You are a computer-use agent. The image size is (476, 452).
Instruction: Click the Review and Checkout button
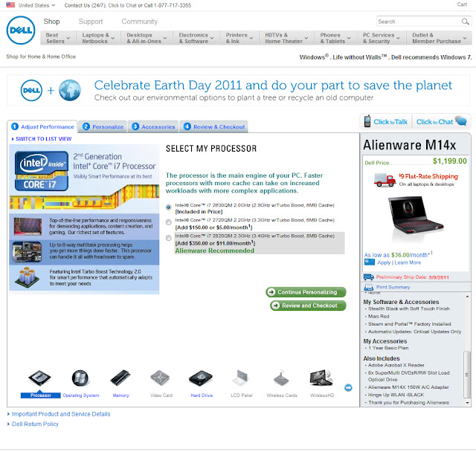pyautogui.click(x=308, y=306)
